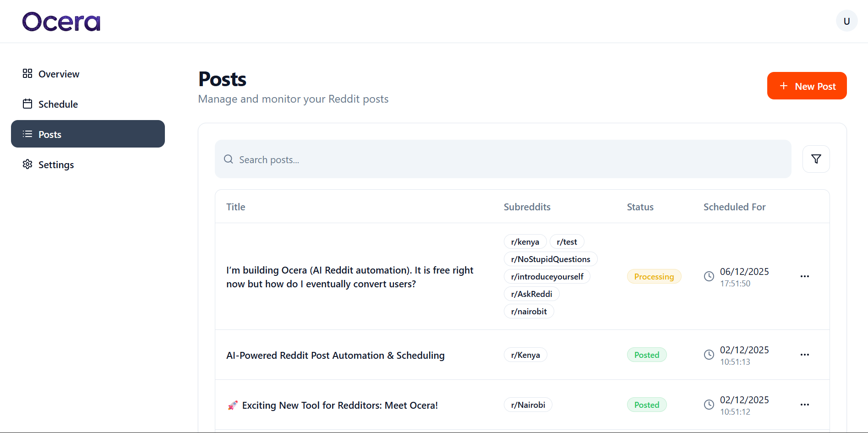Screen dimensions: 868x433
Task: Open Settings via the gear icon
Action: coord(27,164)
